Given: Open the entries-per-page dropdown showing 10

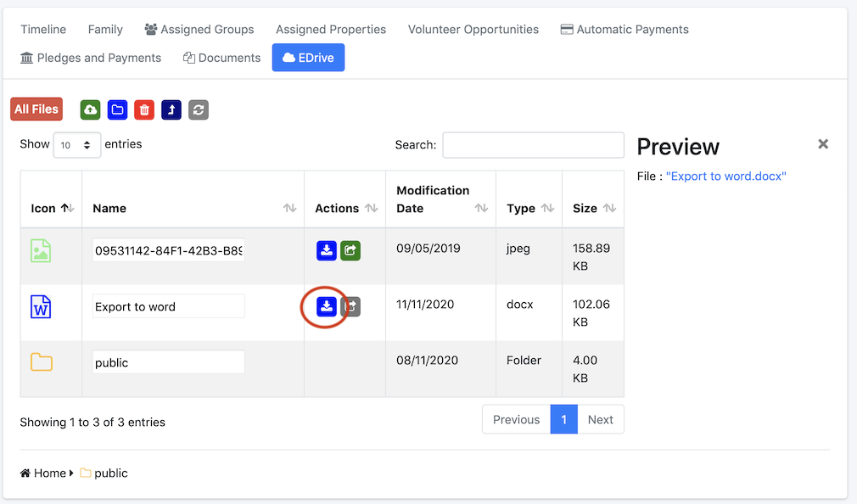Looking at the screenshot, I should (x=76, y=145).
